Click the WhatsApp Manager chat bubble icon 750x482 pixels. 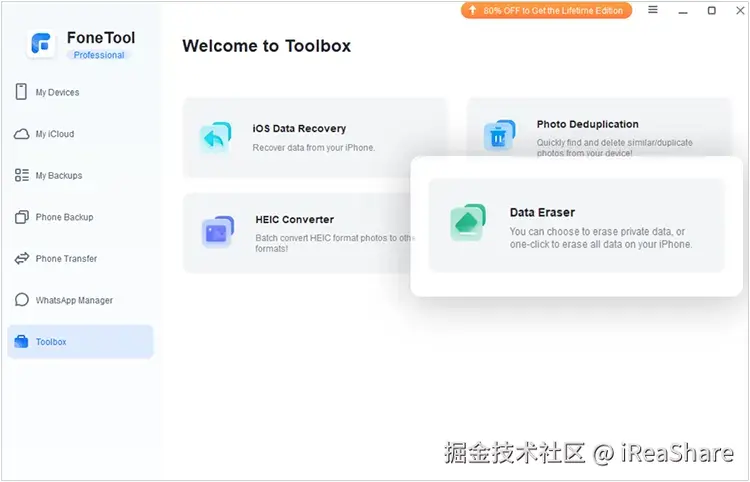point(22,300)
